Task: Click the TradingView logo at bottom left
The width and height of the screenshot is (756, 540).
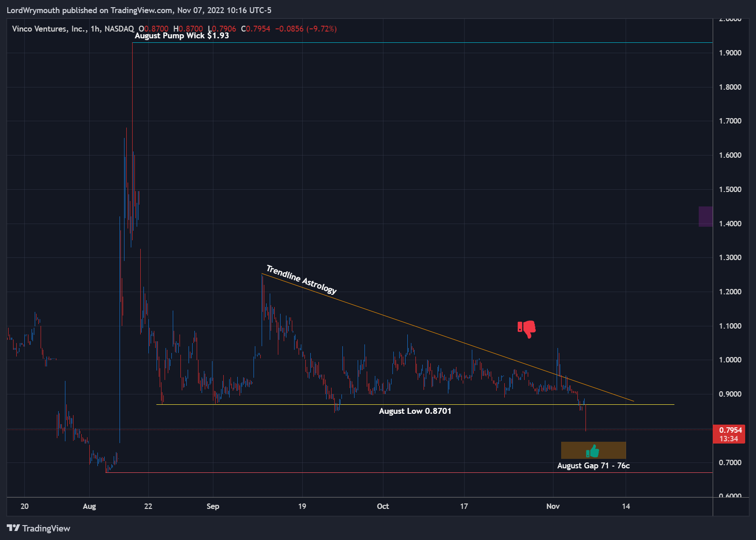Action: tap(38, 528)
